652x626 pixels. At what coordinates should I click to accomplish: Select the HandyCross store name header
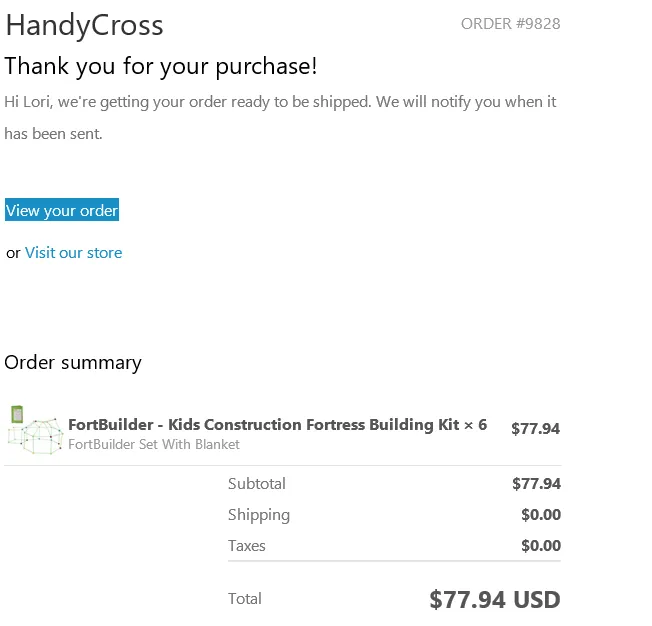pos(84,25)
